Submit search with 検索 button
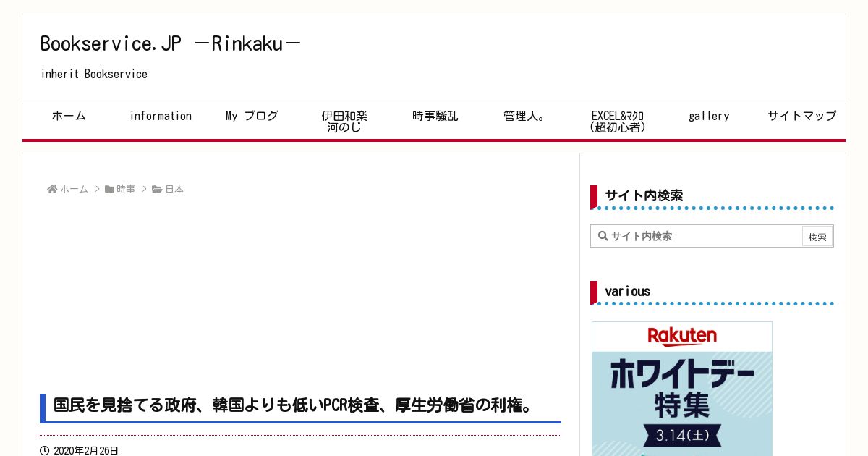868x456 pixels. 817,237
